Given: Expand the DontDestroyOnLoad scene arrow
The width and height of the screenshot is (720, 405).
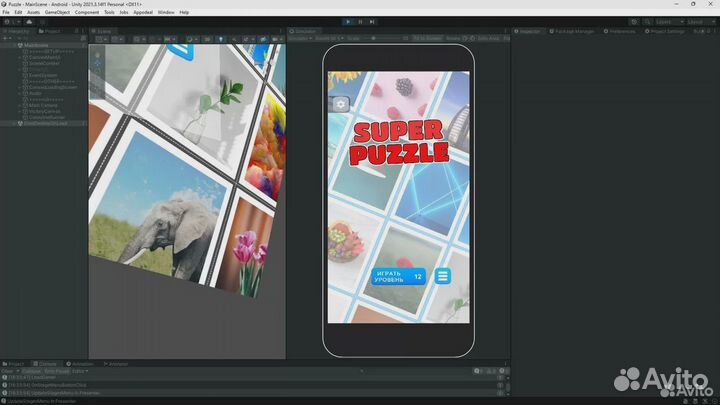Looking at the screenshot, I should point(14,123).
